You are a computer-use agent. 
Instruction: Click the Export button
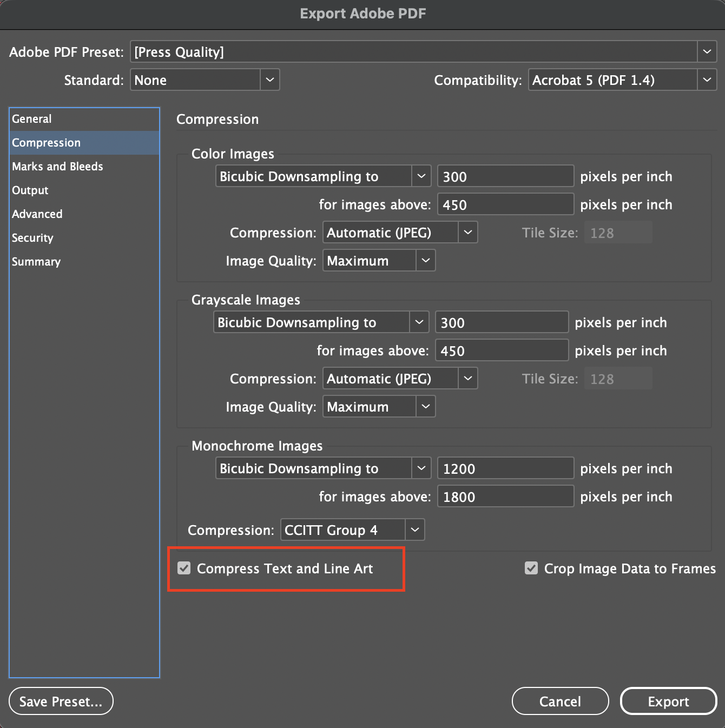point(669,701)
